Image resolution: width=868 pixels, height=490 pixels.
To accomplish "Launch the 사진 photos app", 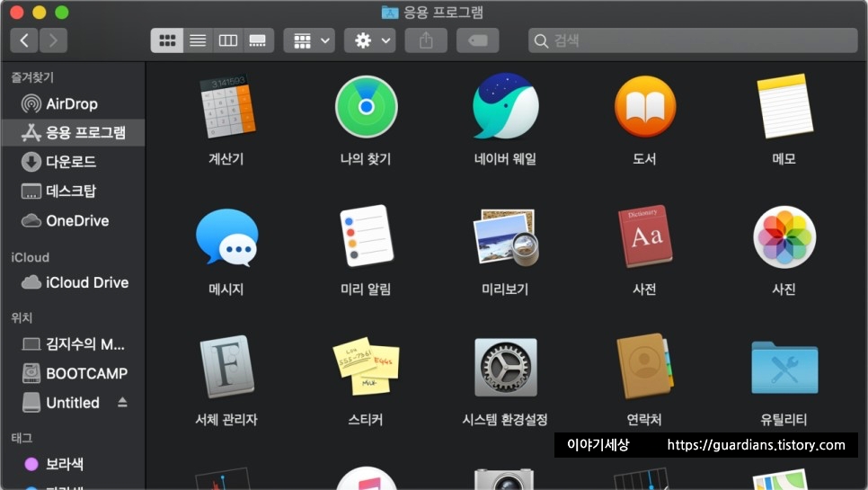I will 784,237.
